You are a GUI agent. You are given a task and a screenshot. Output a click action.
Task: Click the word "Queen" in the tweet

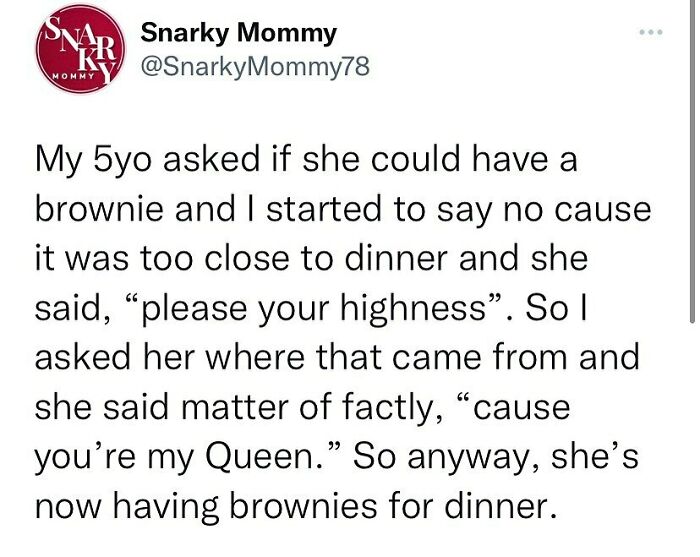coord(260,457)
